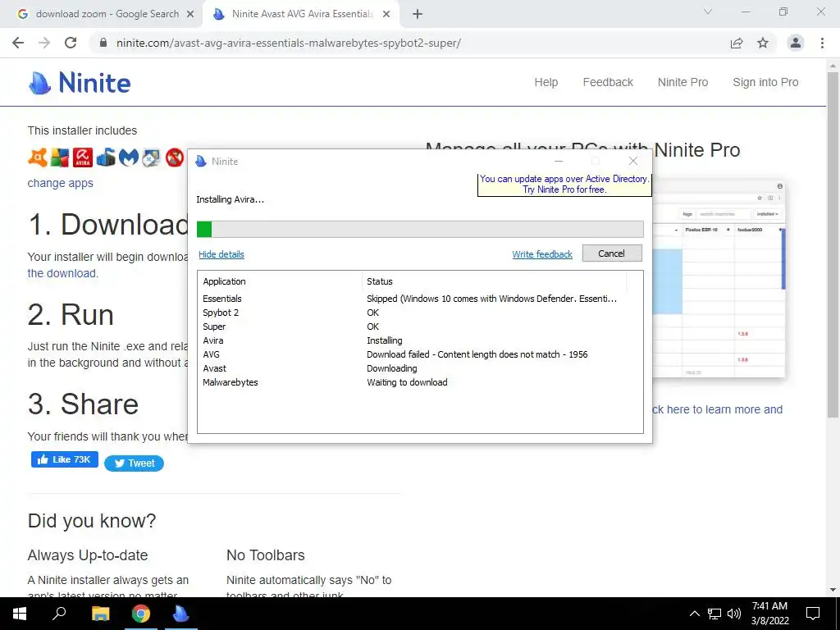Click the Ninite dialog title icon
Screen dimensions: 840x630
point(201,162)
